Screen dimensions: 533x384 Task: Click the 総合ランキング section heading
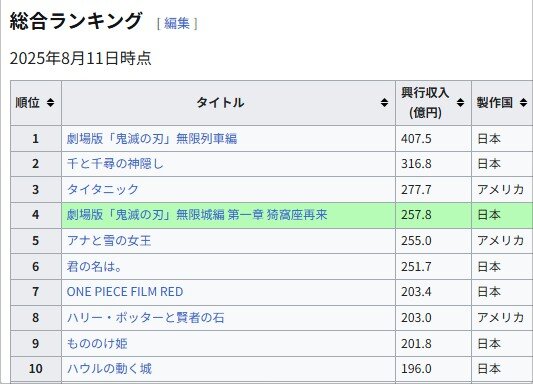(75, 21)
